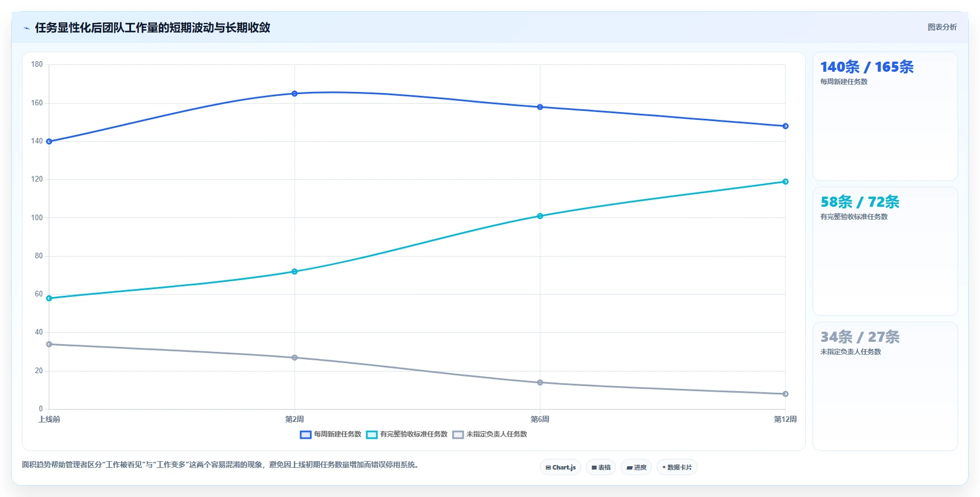Click the 第6周 x-axis label
Image resolution: width=980 pixels, height=497 pixels.
click(540, 419)
